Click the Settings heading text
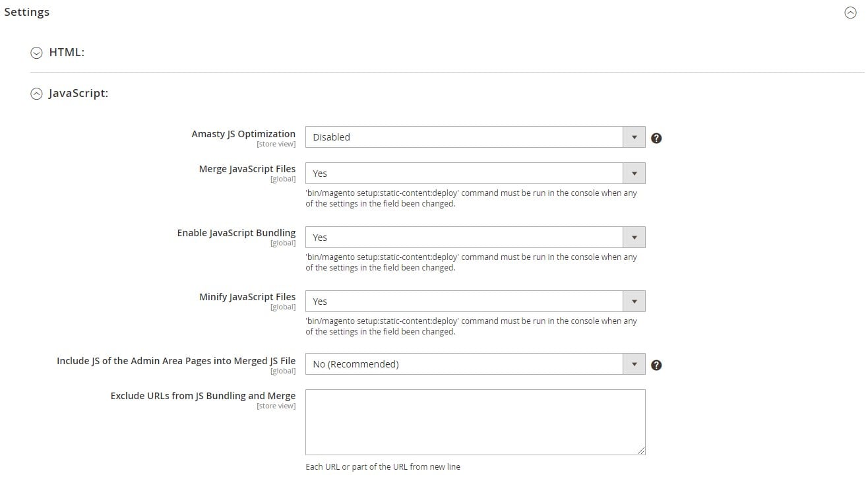868x477 pixels. coord(26,12)
